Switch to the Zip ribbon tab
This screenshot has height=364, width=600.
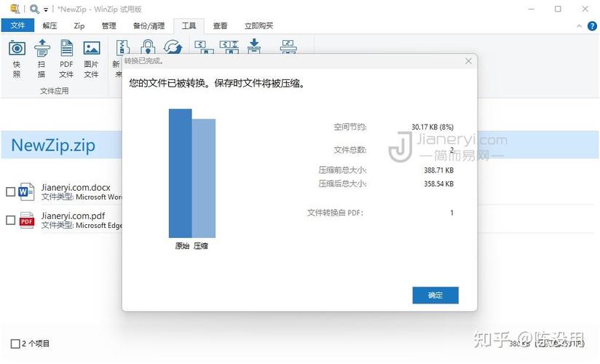79,25
